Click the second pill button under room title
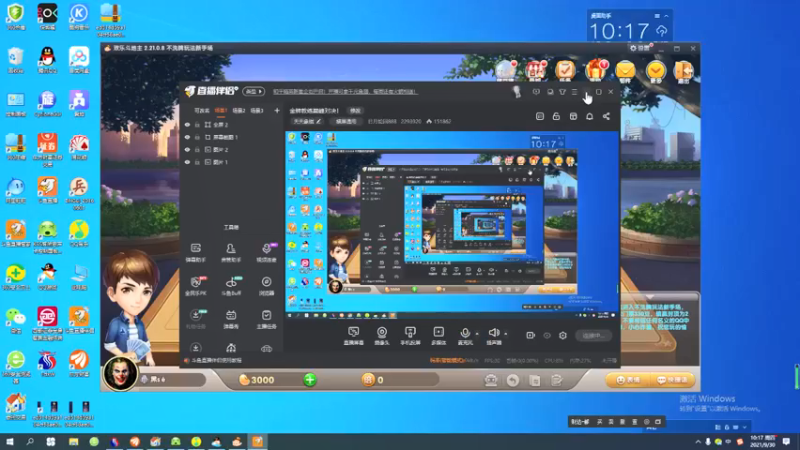The height and width of the screenshot is (450, 800). pos(345,121)
